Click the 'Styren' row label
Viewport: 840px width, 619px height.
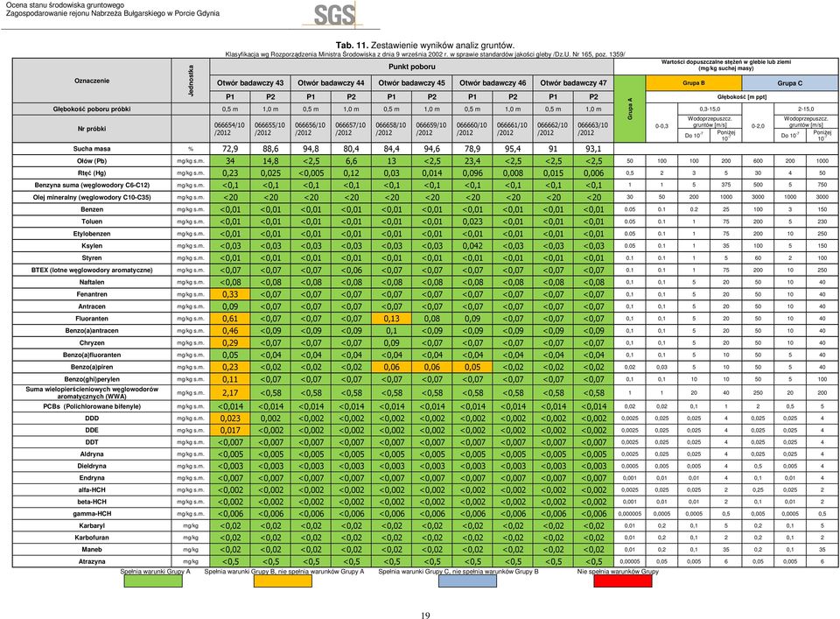coord(92,258)
